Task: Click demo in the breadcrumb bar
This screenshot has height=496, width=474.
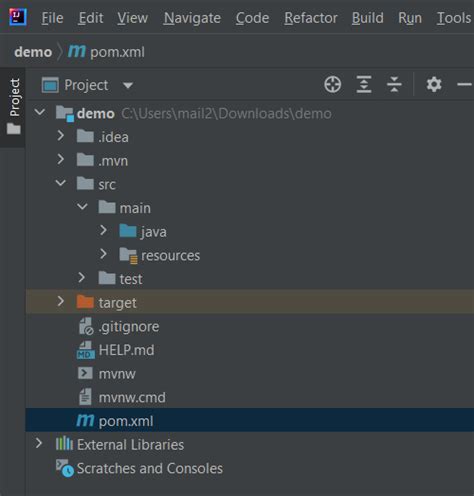Action: click(x=33, y=52)
